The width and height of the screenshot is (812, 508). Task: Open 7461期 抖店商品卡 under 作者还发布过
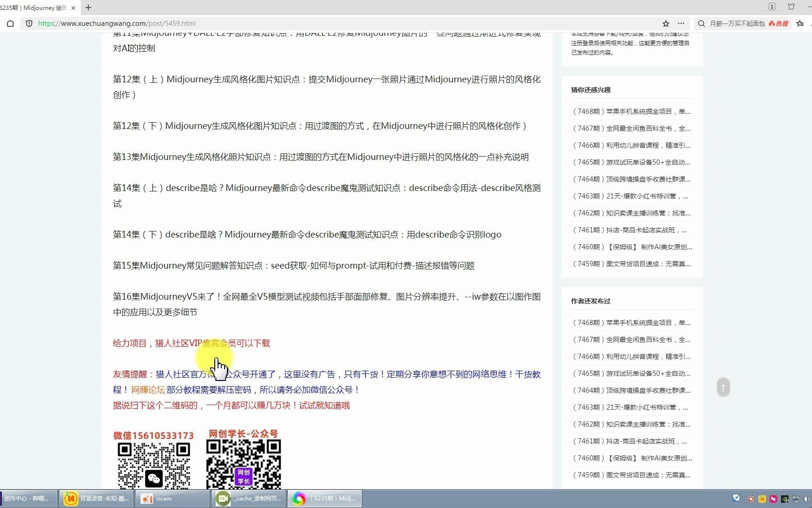(629, 441)
